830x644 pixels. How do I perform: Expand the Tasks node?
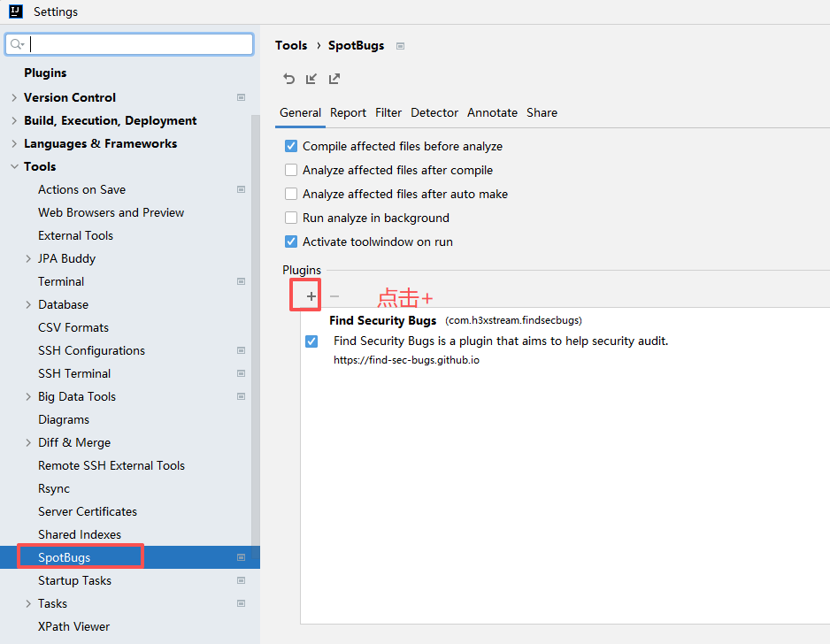point(28,603)
